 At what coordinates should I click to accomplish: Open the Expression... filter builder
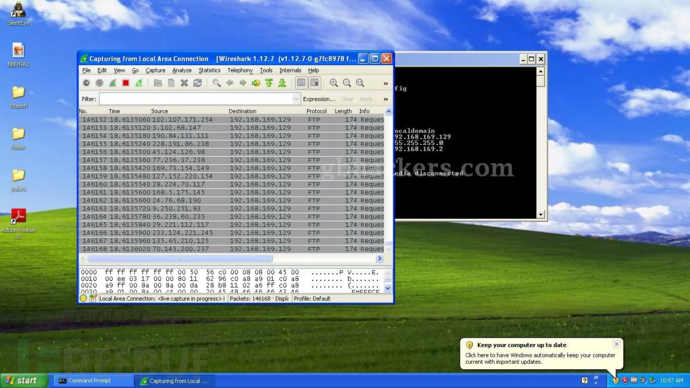(x=319, y=99)
